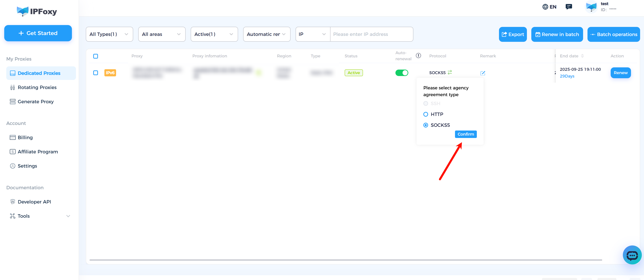
Task: Open the messages chat icon
Action: pos(569,7)
